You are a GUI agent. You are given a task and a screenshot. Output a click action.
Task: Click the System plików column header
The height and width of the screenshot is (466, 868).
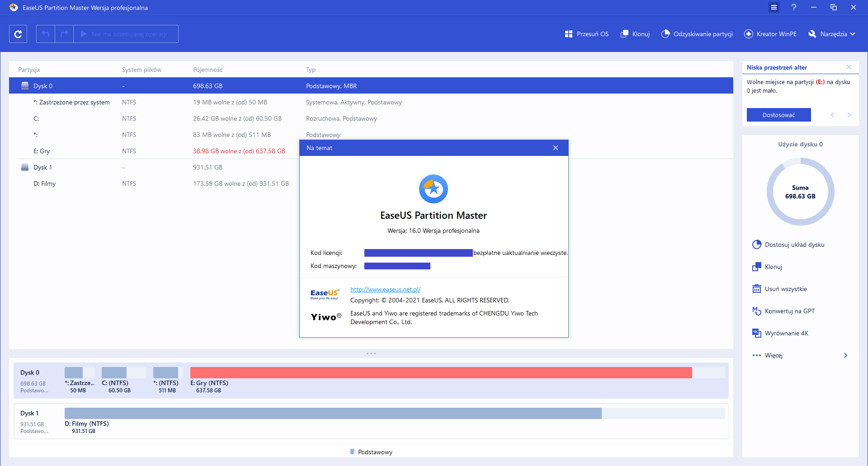[142, 70]
